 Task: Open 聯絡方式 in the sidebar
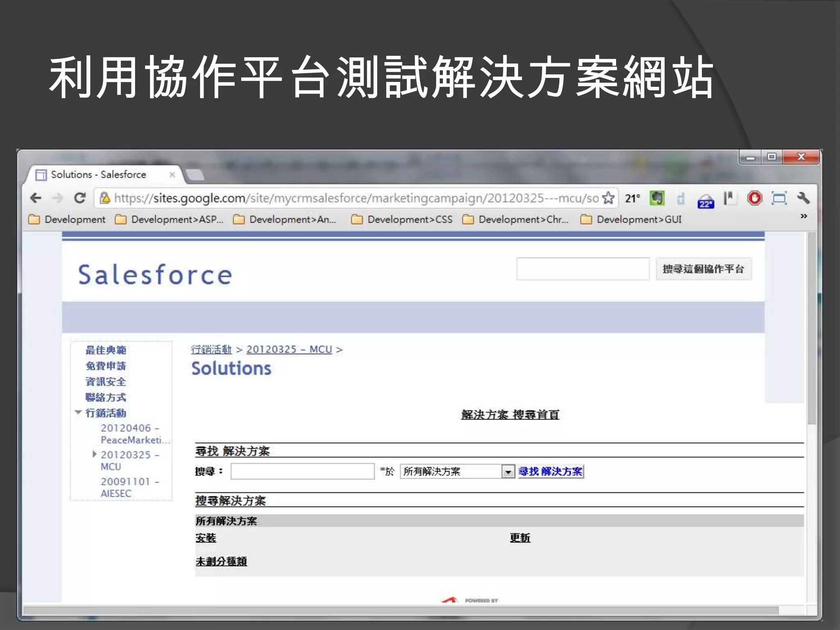click(106, 397)
